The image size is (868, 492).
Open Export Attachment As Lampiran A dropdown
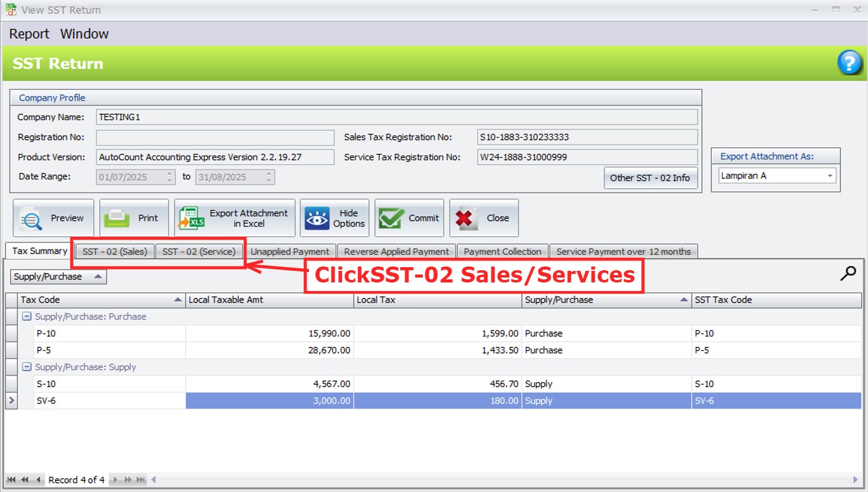(x=831, y=176)
